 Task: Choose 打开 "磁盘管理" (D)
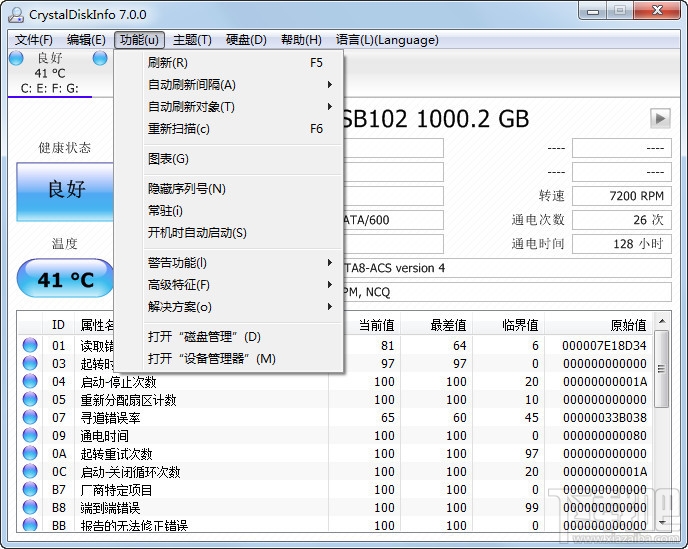pos(228,336)
